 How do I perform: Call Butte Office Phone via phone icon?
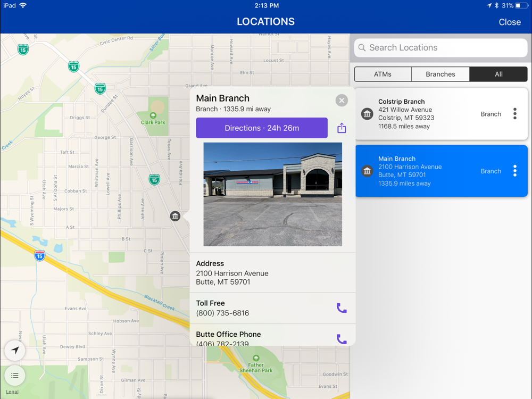(x=342, y=338)
